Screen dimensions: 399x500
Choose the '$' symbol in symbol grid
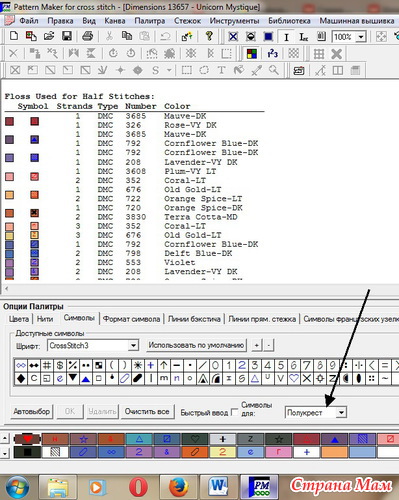(60, 365)
